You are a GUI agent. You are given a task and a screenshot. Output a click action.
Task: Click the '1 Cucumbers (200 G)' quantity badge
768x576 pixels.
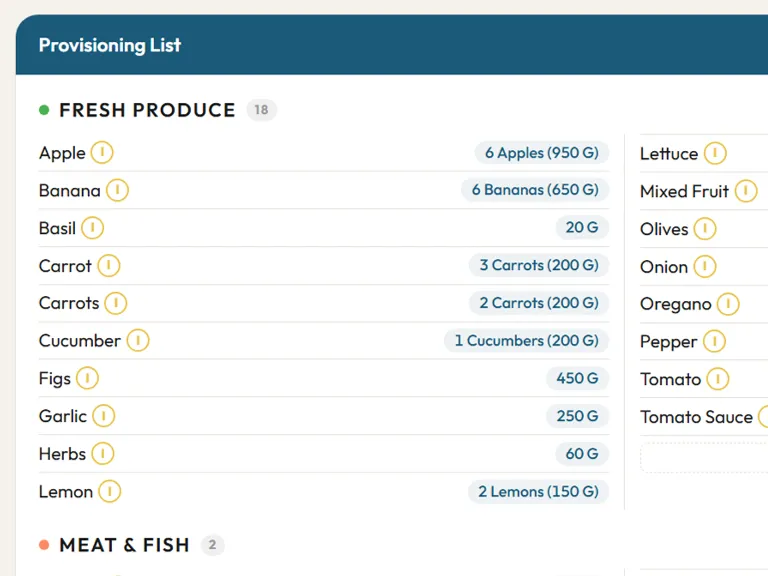tap(526, 341)
